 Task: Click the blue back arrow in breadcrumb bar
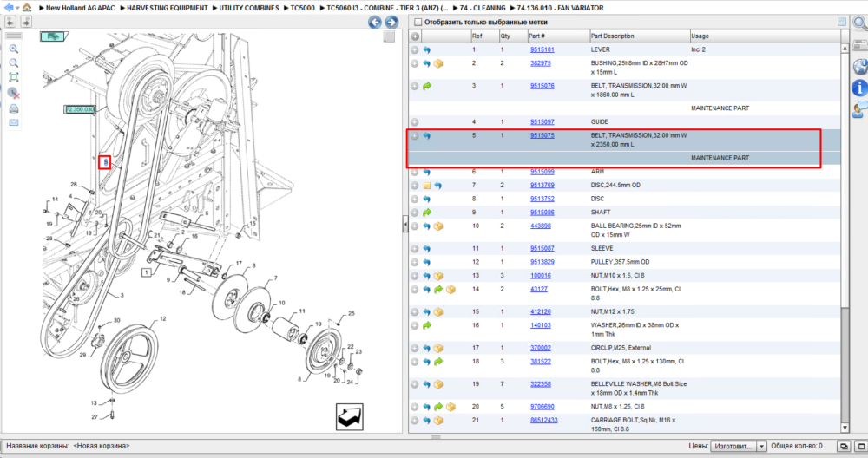click(x=9, y=7)
